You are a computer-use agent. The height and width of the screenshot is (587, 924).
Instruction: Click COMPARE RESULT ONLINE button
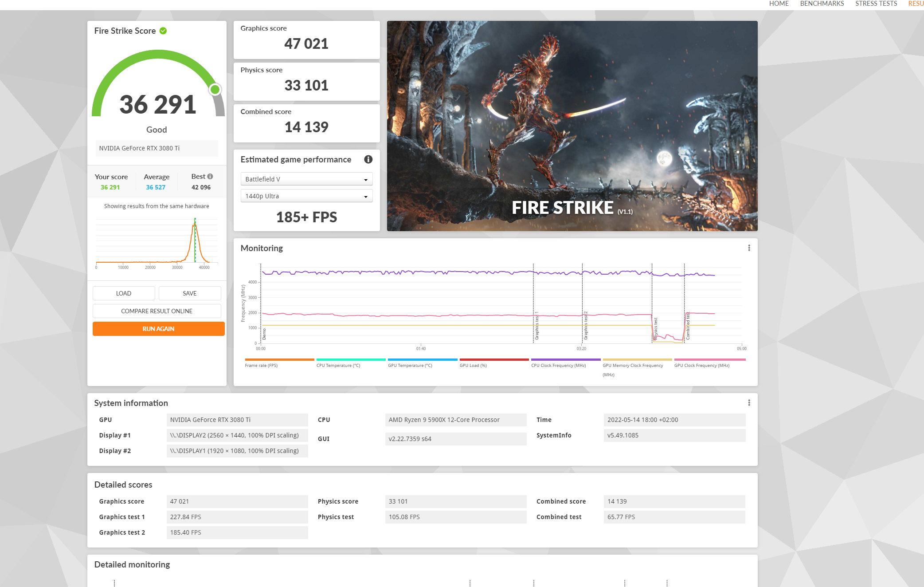click(157, 311)
